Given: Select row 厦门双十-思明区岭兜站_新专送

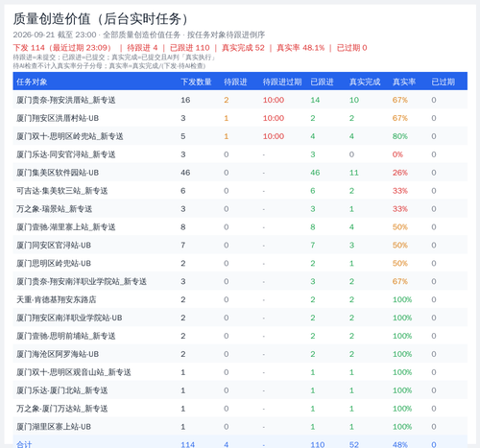Looking at the screenshot, I should click(x=240, y=136).
